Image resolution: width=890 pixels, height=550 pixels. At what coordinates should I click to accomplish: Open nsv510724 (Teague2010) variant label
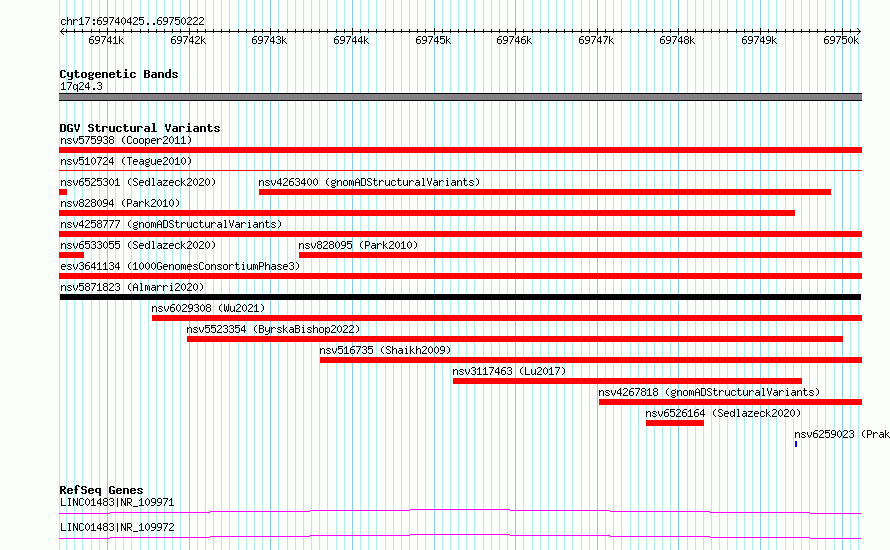tap(126, 161)
